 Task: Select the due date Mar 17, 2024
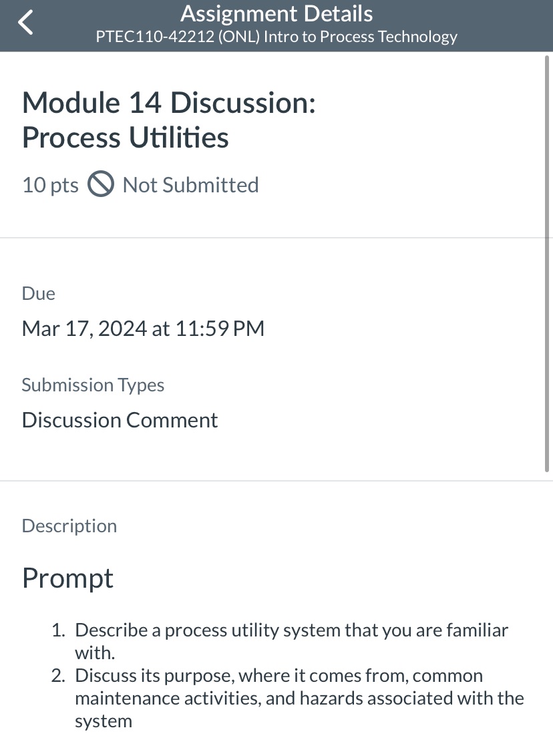[143, 328]
